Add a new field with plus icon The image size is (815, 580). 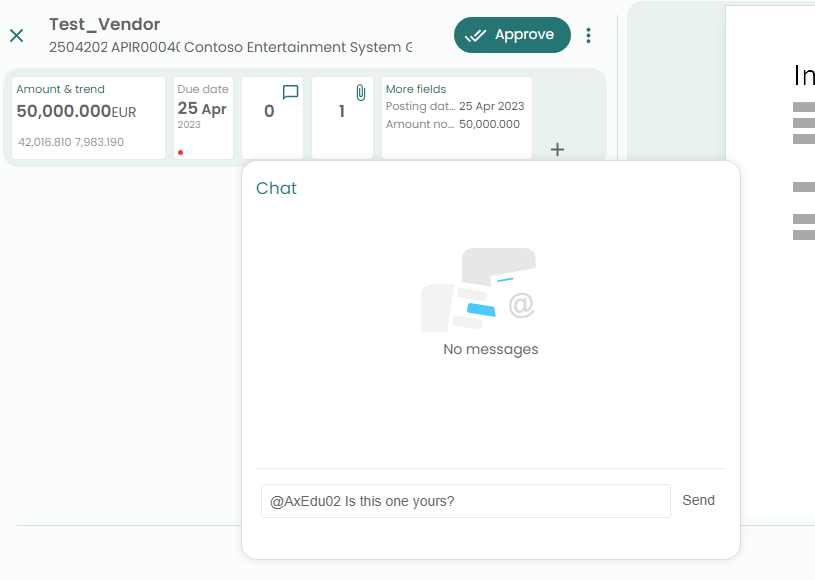(x=557, y=150)
